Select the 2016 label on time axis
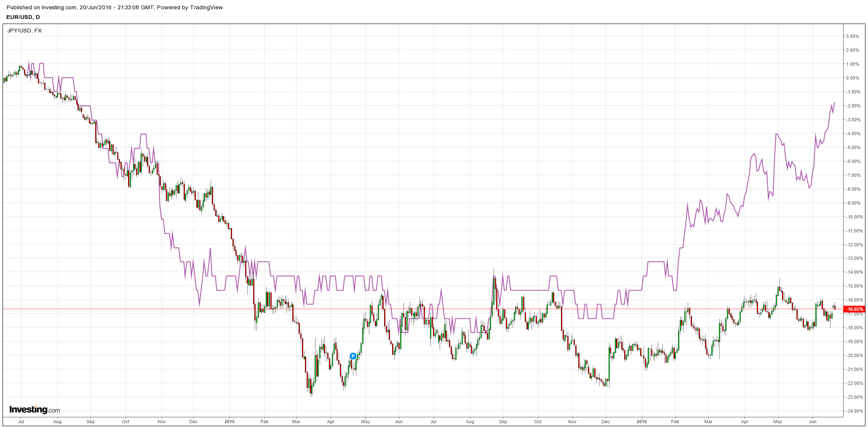This screenshot has height=427, width=868. tap(642, 421)
